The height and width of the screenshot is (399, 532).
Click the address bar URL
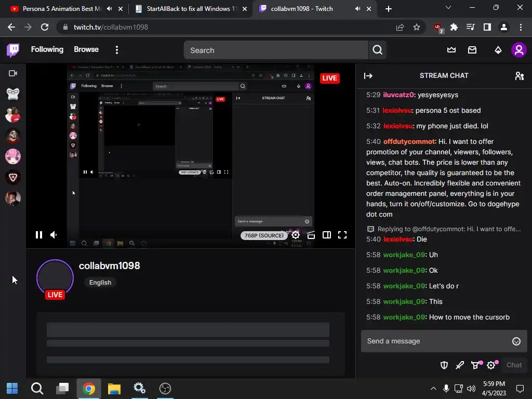coord(111,27)
